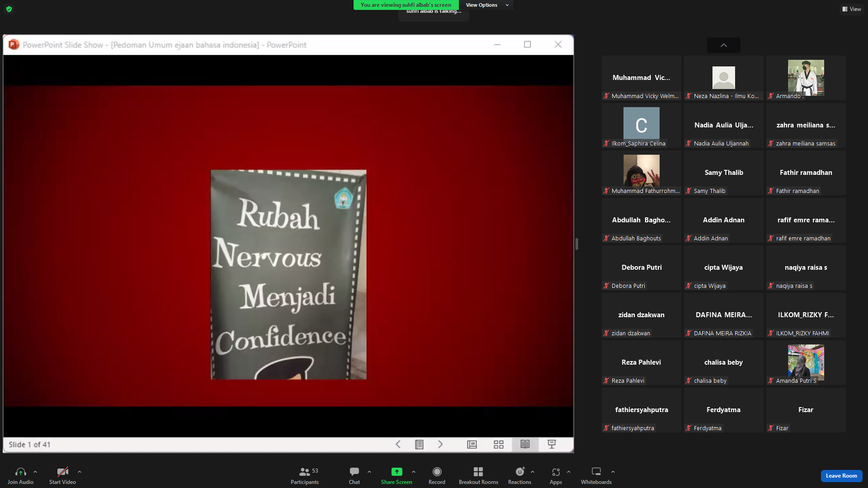Viewport: 868px width, 488px height.
Task: Switch to Reading View in PowerPoint
Action: [x=525, y=445]
